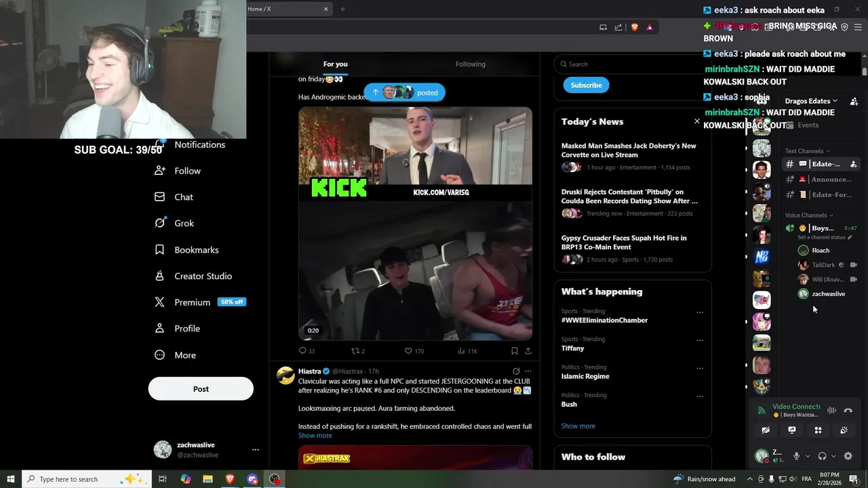
Task: Open Masked Man Smashes Corvette news story
Action: (631, 156)
